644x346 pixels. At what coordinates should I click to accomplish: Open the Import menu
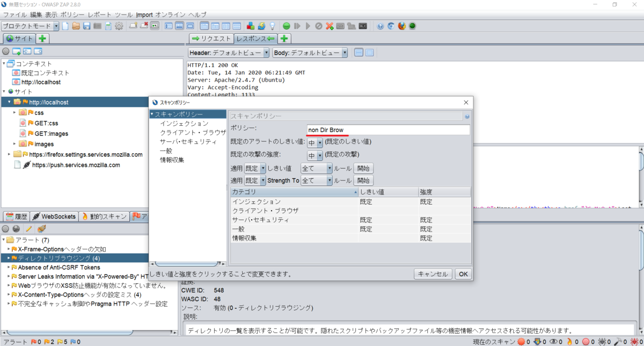[x=144, y=15]
